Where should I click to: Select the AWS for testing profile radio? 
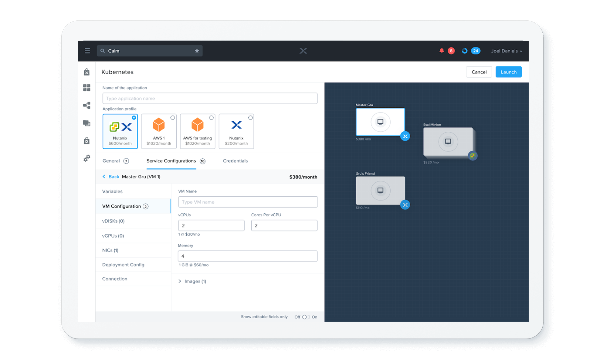[x=212, y=118]
